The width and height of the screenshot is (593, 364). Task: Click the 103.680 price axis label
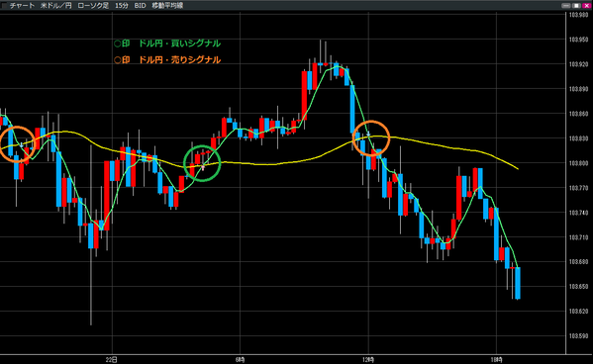(578, 262)
